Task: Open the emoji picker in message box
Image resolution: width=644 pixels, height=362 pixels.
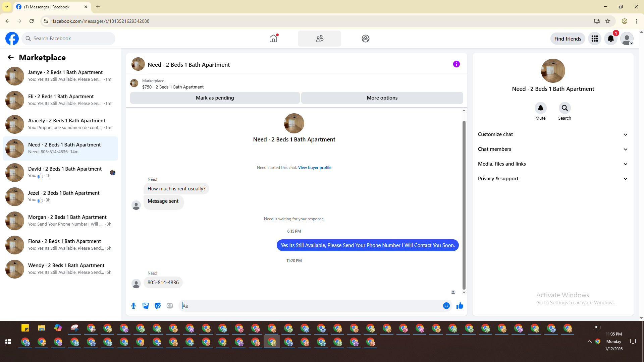Action: (x=446, y=306)
